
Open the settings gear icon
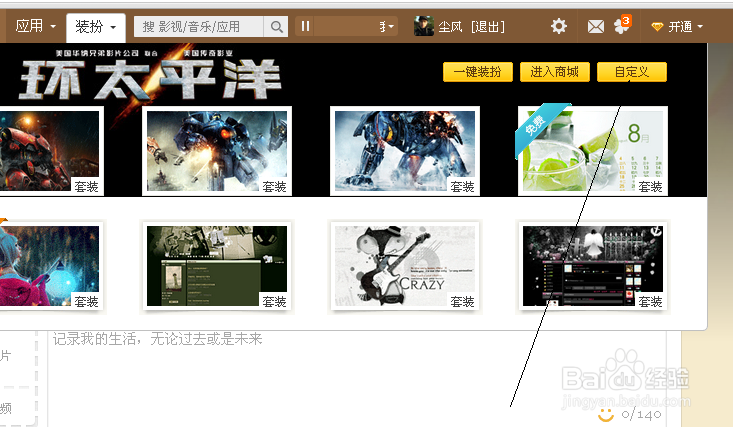point(559,26)
